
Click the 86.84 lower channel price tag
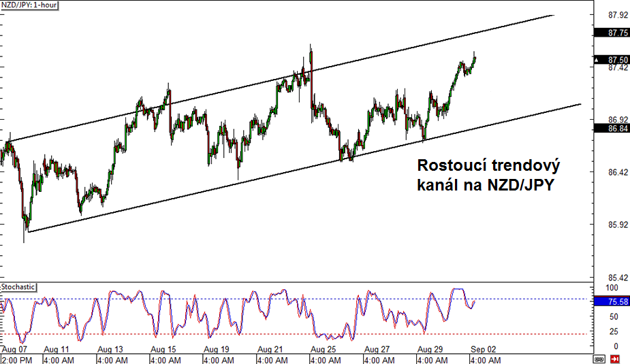click(612, 129)
